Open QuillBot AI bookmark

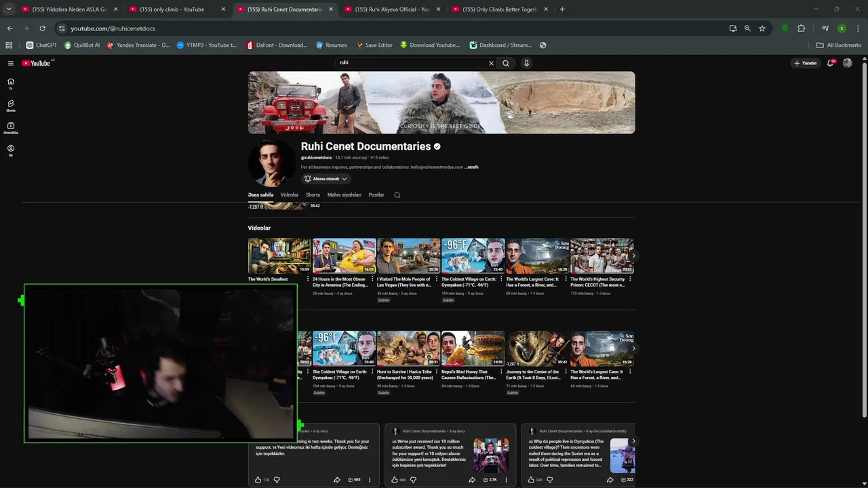pos(82,45)
